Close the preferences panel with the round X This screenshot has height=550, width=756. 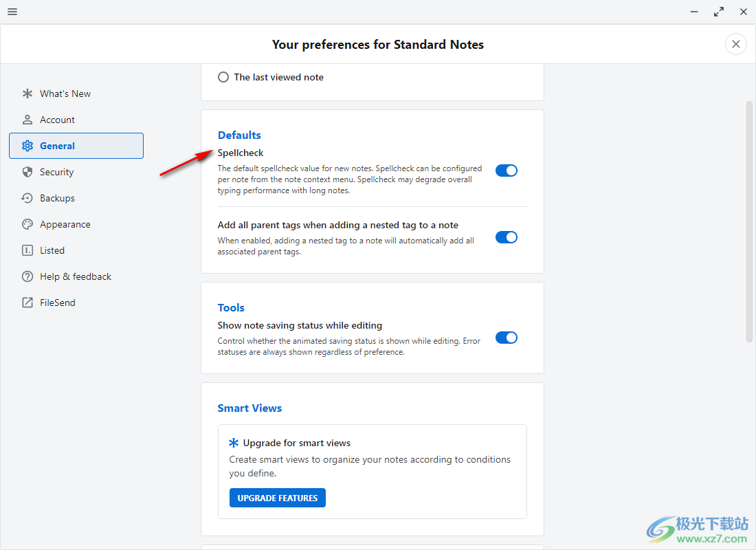coord(736,45)
